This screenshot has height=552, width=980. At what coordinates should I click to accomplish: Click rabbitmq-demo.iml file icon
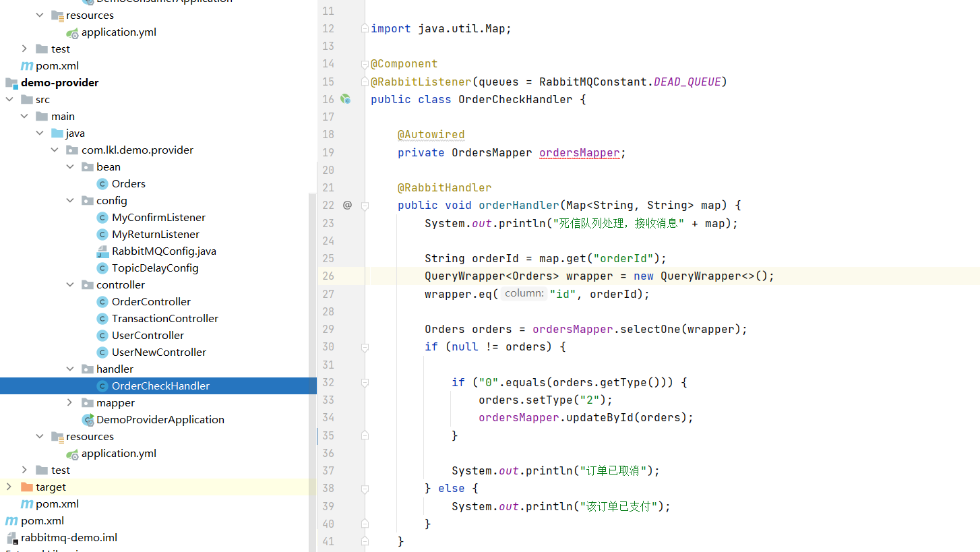click(x=12, y=538)
